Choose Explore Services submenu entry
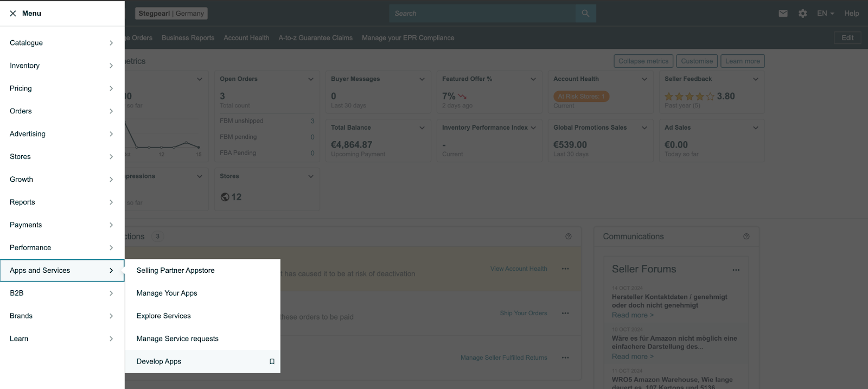The width and height of the screenshot is (868, 389). pos(202,316)
